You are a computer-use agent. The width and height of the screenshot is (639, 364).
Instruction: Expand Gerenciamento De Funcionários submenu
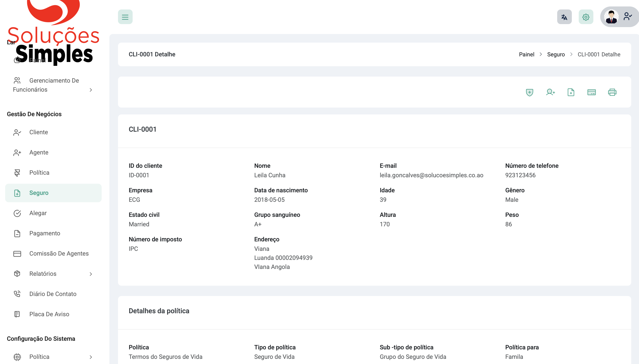pyautogui.click(x=53, y=85)
